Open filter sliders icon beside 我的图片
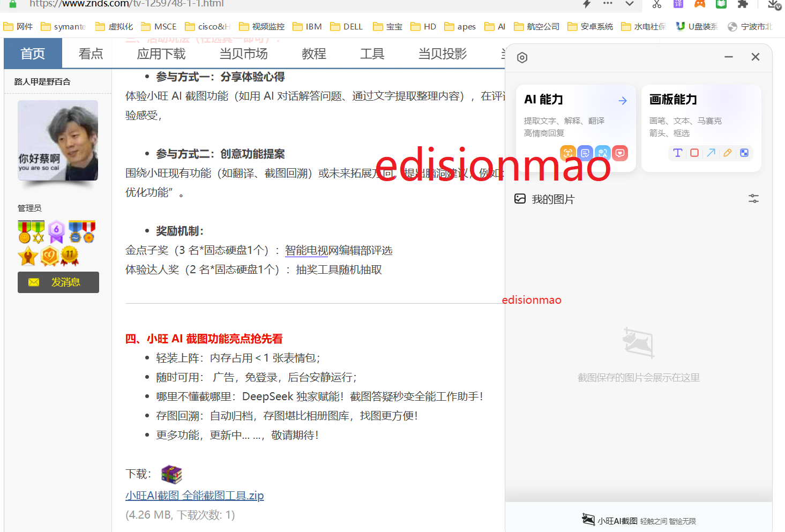 [753, 199]
